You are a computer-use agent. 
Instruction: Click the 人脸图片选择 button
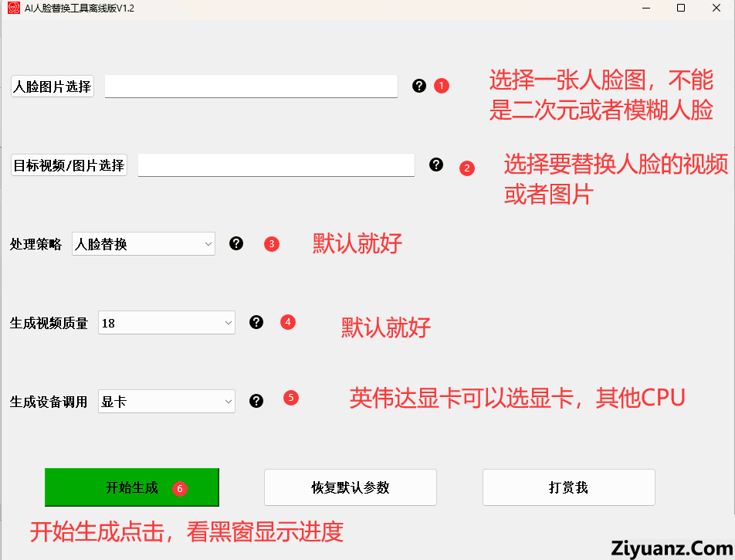[52, 87]
